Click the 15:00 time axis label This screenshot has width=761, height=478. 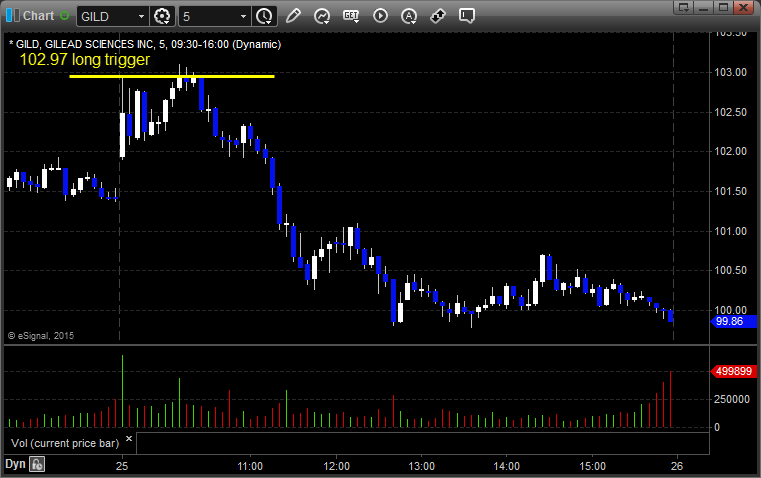[592, 466]
